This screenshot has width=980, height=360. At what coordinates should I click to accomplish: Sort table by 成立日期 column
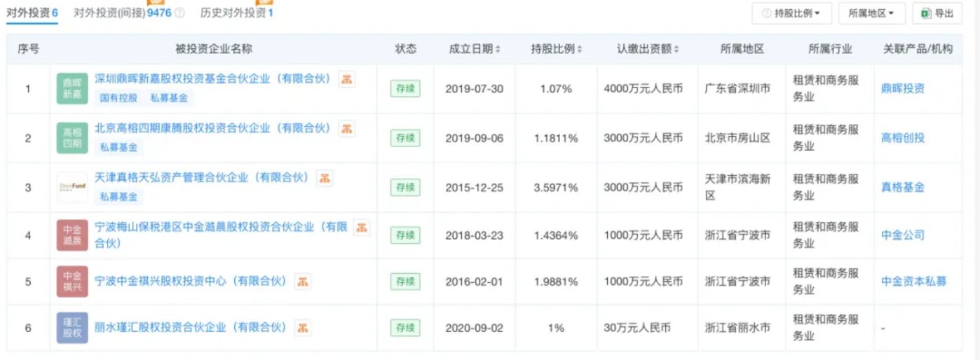pyautogui.click(x=475, y=49)
